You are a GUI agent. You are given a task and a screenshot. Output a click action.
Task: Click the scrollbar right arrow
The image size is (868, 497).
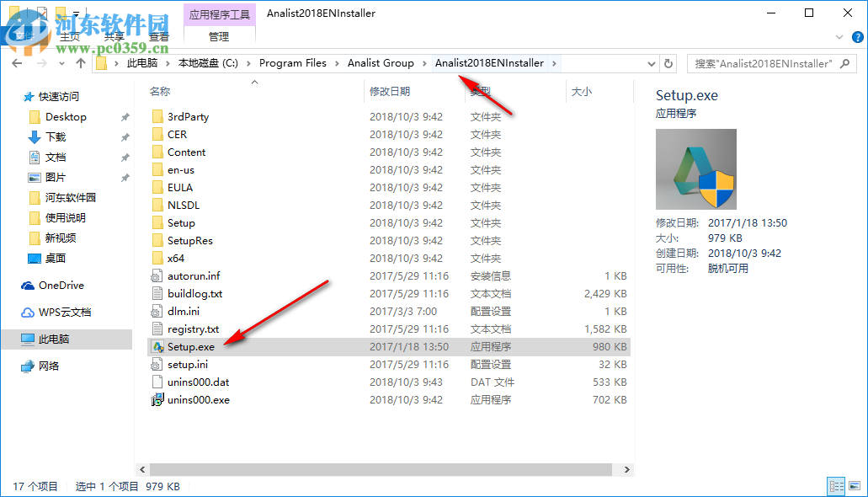click(x=626, y=469)
